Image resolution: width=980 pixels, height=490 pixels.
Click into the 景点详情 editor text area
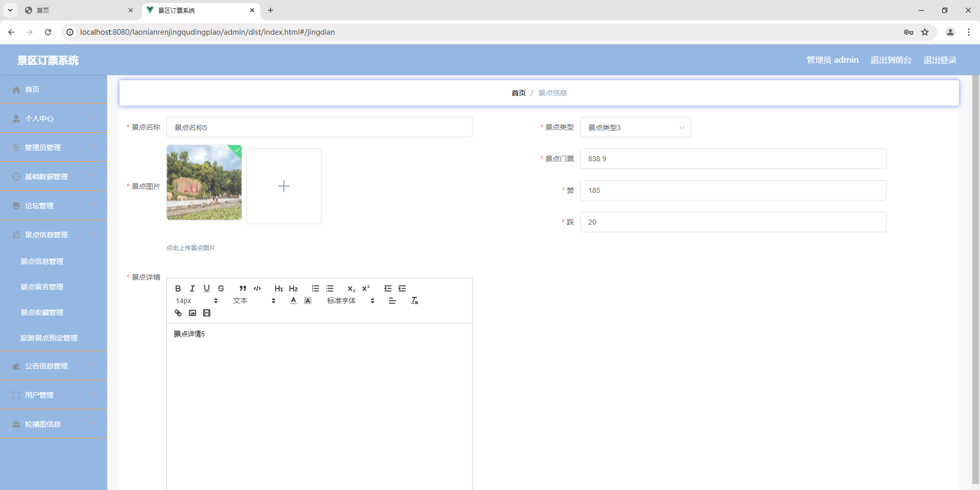coord(320,406)
